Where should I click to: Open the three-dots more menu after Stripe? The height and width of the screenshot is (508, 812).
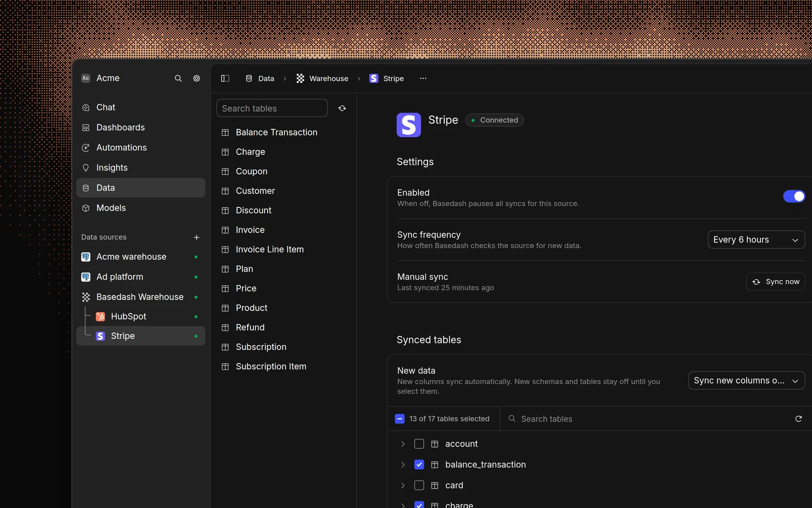point(423,78)
